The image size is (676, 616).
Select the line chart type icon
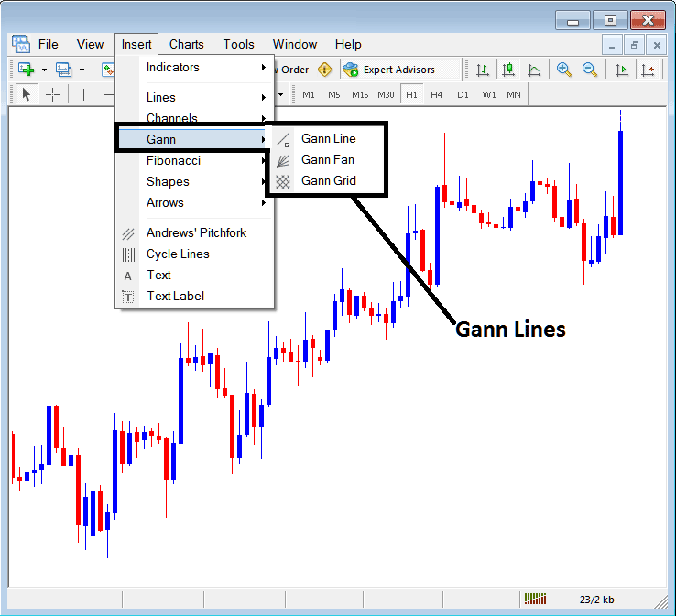pyautogui.click(x=533, y=70)
